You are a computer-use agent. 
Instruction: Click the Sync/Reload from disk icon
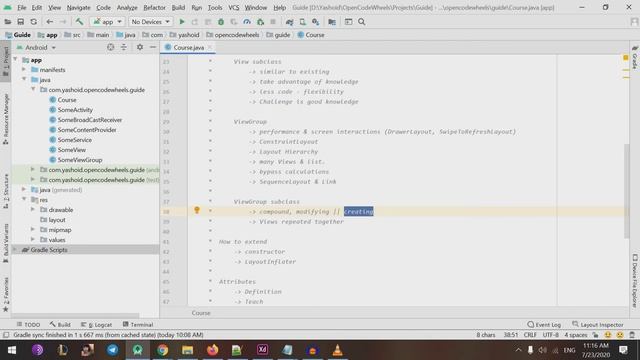coord(33,22)
